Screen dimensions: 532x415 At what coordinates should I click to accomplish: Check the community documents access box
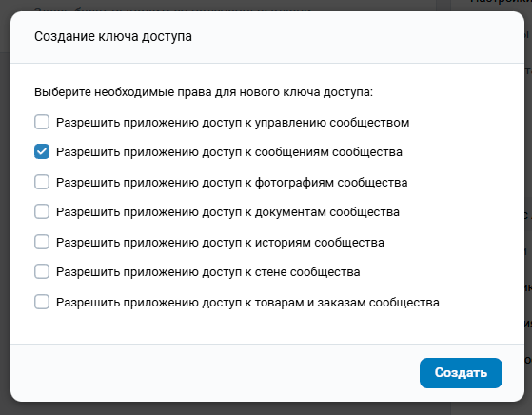pos(42,211)
